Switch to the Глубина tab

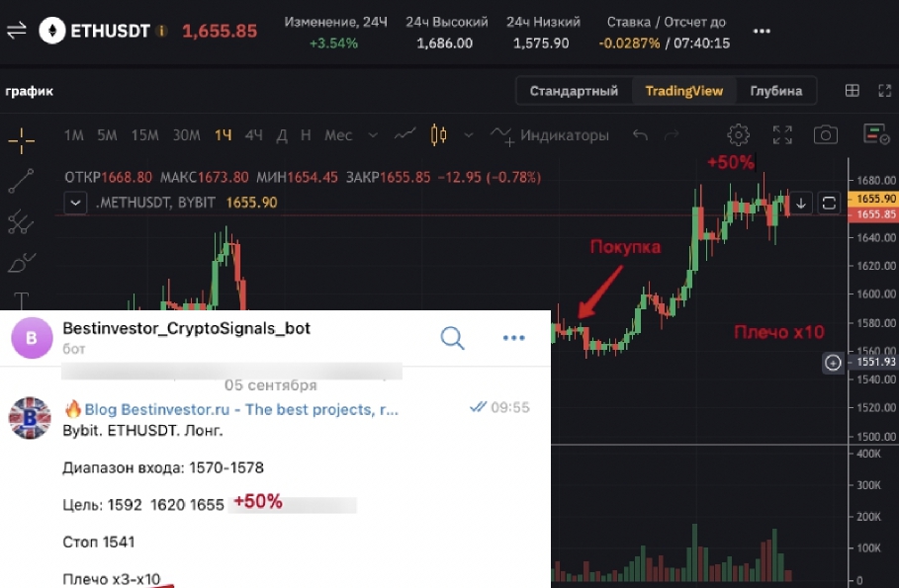tap(775, 91)
